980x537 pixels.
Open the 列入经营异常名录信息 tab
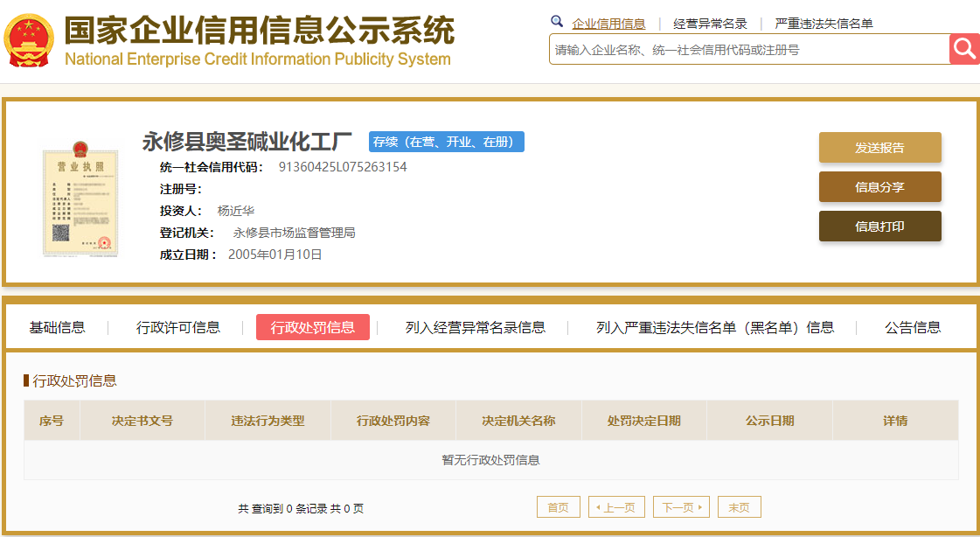[x=475, y=327]
